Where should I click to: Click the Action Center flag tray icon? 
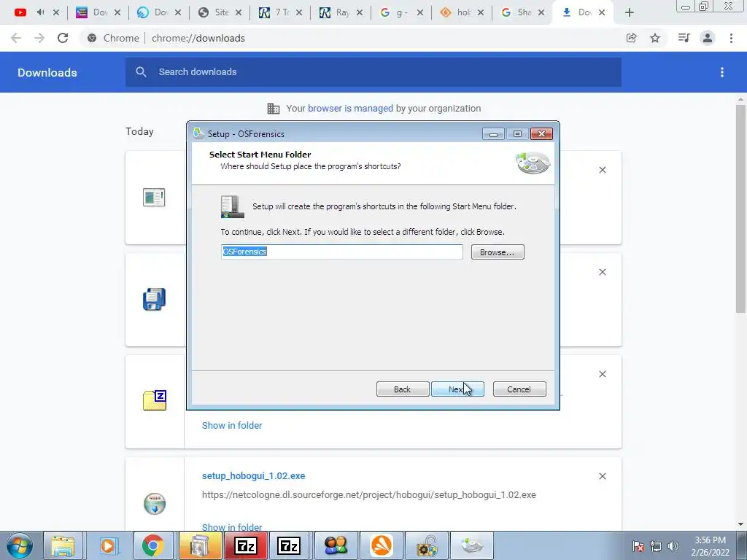click(x=638, y=546)
